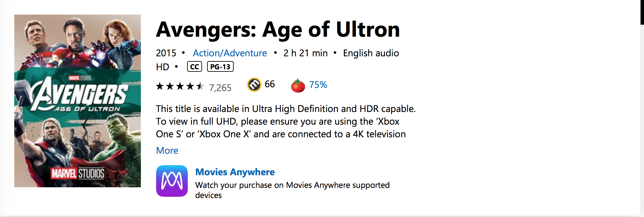Click the CC closed captions badge
The image size is (644, 217).
194,67
